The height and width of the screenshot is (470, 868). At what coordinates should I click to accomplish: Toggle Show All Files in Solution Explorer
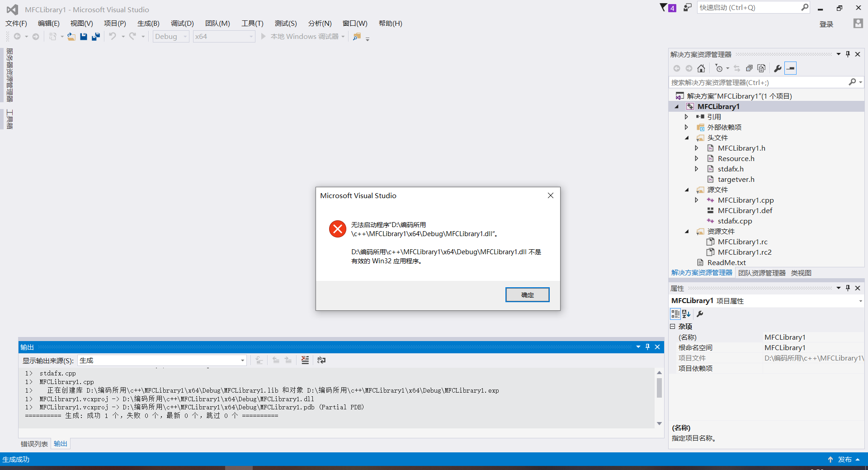tap(761, 68)
